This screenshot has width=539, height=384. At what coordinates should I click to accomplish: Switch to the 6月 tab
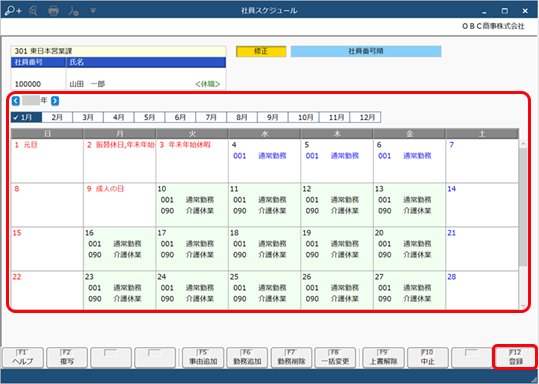tap(180, 117)
